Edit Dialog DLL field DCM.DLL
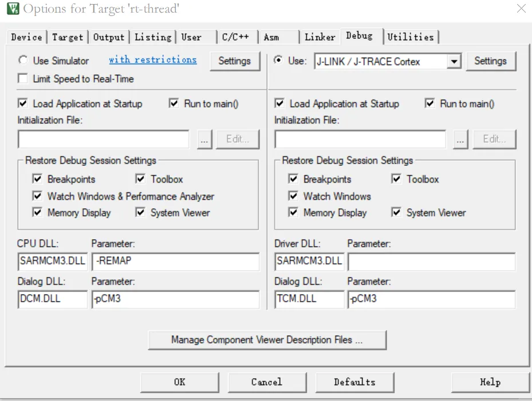Screen dimensions: 532x401 tap(53, 299)
